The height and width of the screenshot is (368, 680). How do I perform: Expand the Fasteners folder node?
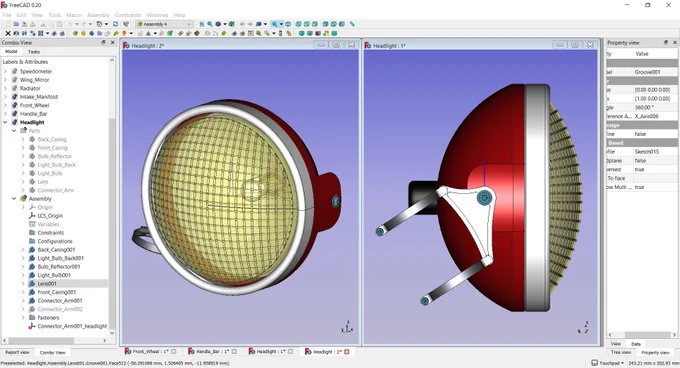click(23, 318)
